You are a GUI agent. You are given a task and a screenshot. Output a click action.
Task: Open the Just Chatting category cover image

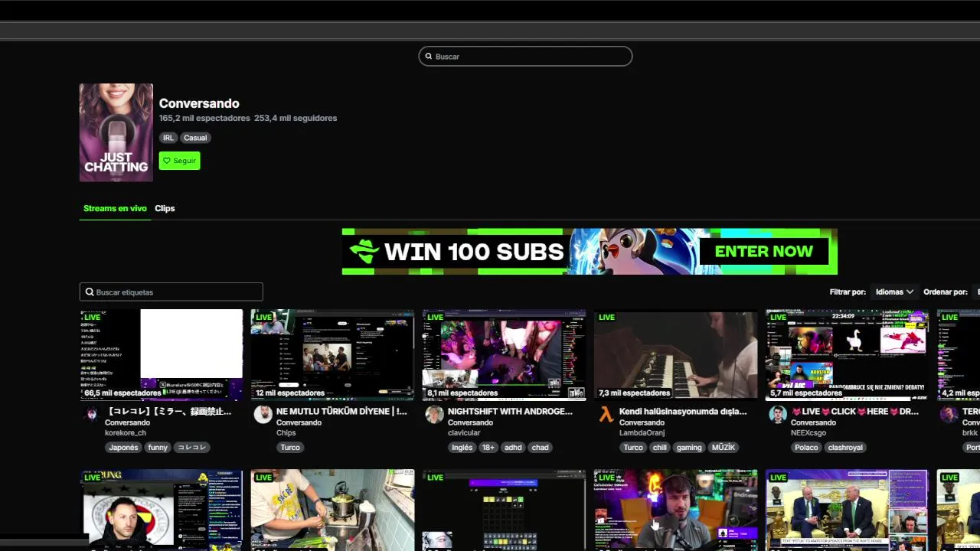click(116, 132)
